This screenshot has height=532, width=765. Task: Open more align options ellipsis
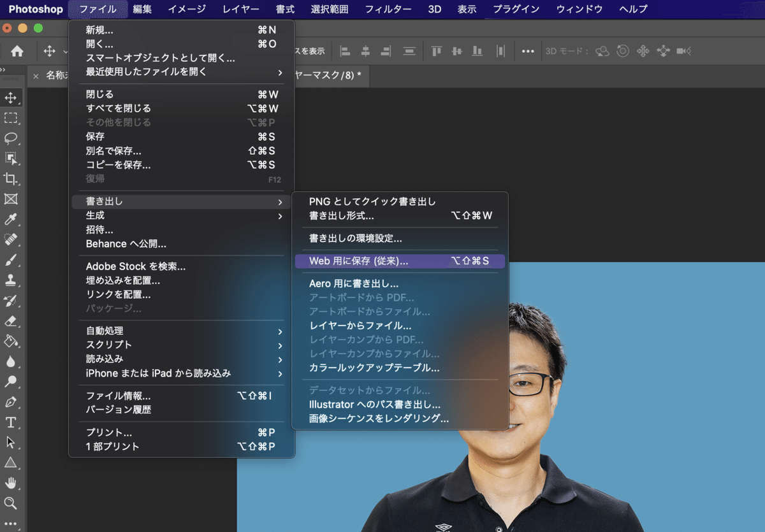click(x=528, y=51)
